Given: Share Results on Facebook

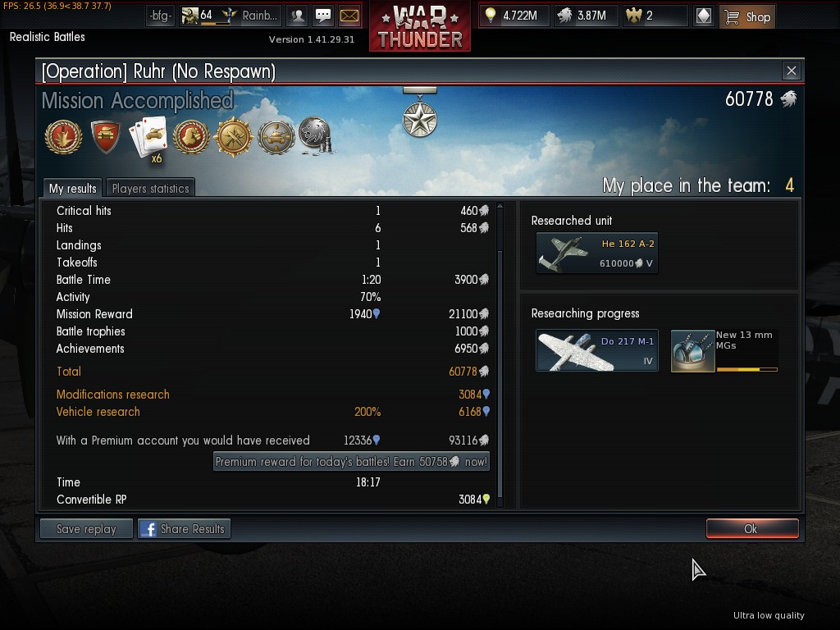Looking at the screenshot, I should coord(185,529).
